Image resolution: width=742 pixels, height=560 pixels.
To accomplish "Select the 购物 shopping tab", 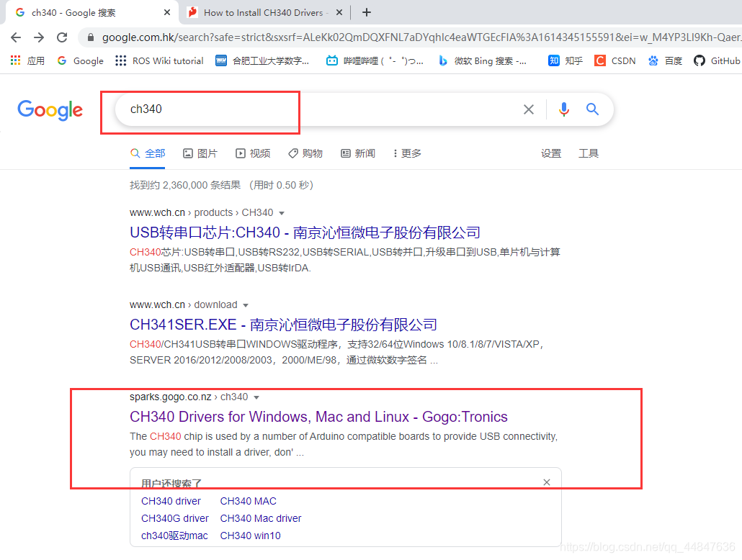I will [305, 153].
